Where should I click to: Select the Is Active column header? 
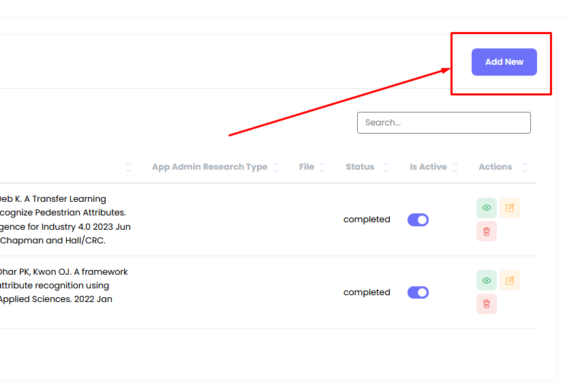click(428, 167)
